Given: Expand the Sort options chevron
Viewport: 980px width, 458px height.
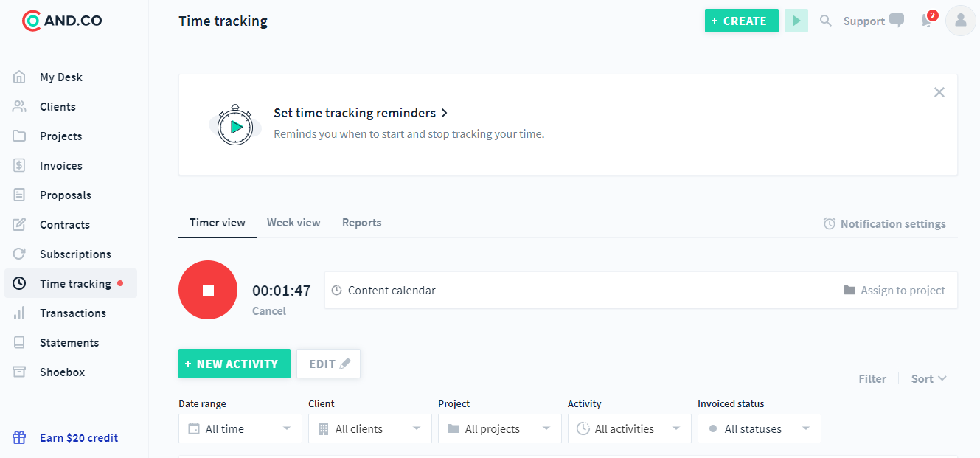Looking at the screenshot, I should point(942,378).
